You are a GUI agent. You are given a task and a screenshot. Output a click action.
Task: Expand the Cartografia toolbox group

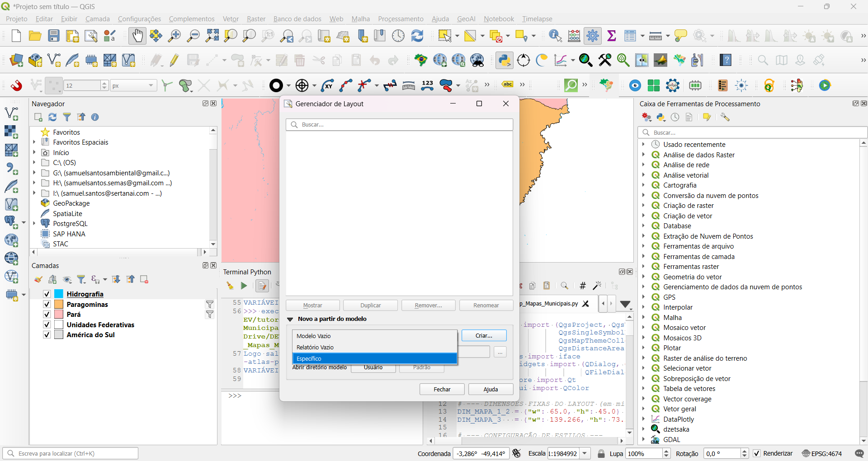(643, 185)
